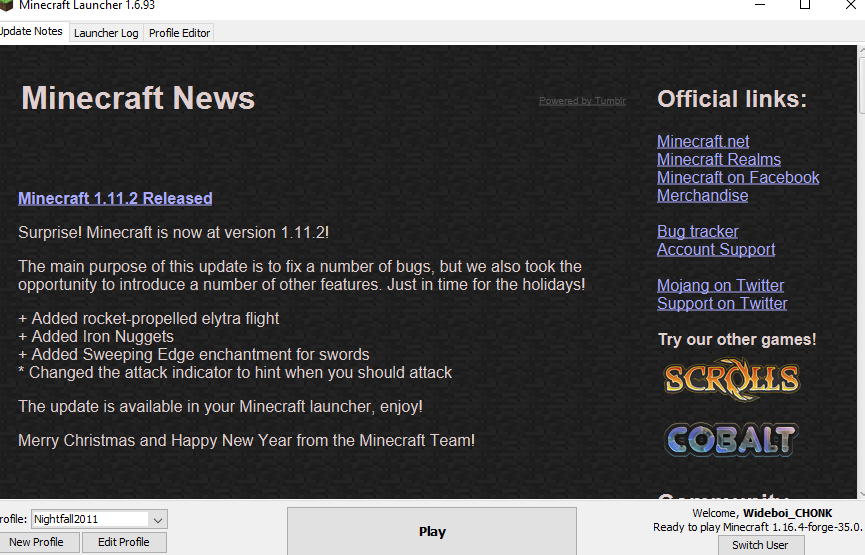
Task: Click the 'Merry Christmas and Happy New Year' line
Action: (x=247, y=440)
